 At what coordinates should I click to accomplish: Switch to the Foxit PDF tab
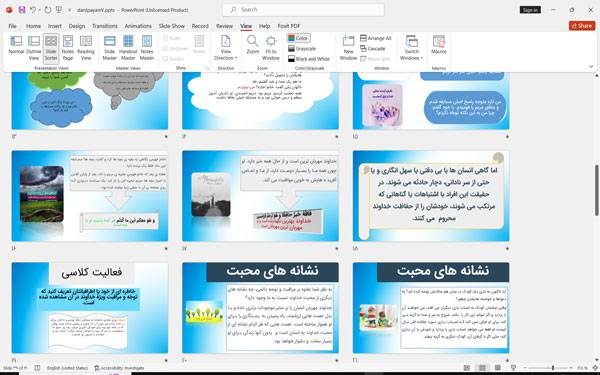(289, 26)
